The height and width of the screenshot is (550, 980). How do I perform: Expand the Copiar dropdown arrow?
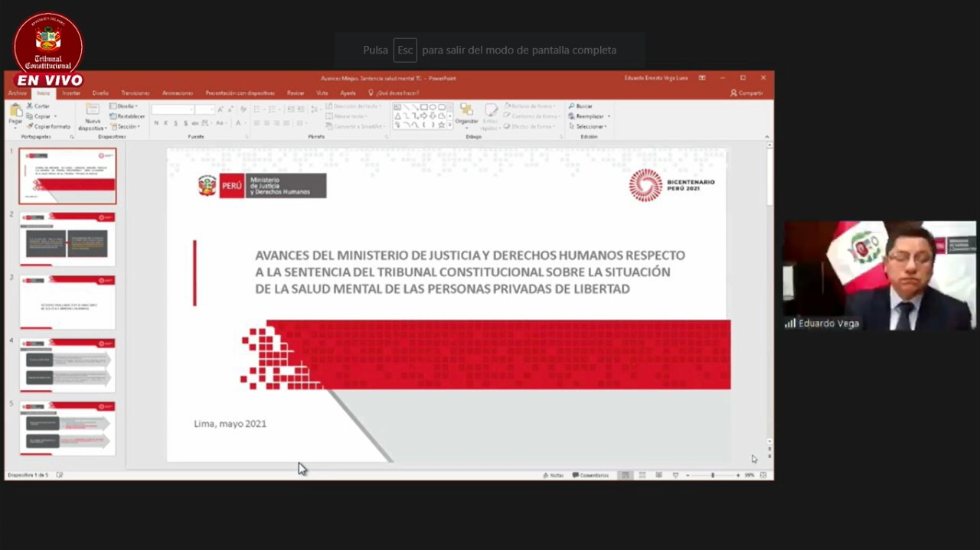coord(55,116)
